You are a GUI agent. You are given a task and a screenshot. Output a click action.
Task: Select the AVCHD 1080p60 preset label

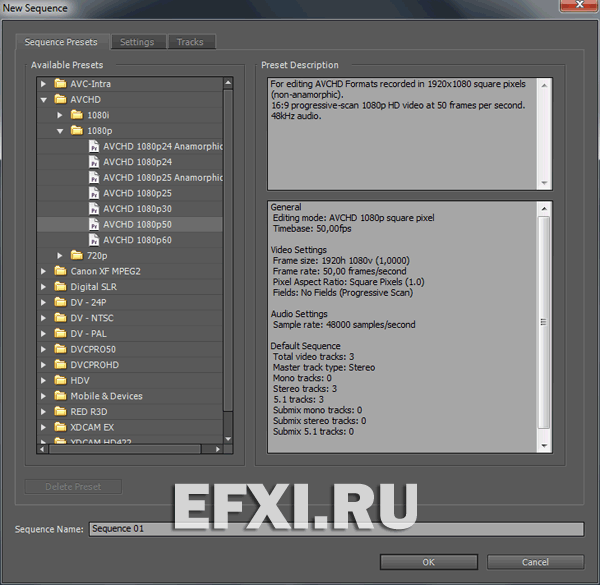pyautogui.click(x=137, y=240)
